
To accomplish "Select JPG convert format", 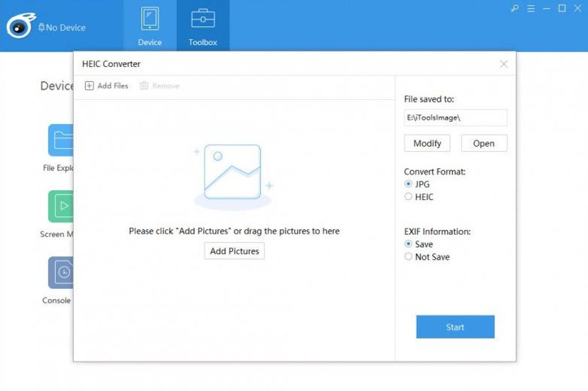I will coord(409,184).
